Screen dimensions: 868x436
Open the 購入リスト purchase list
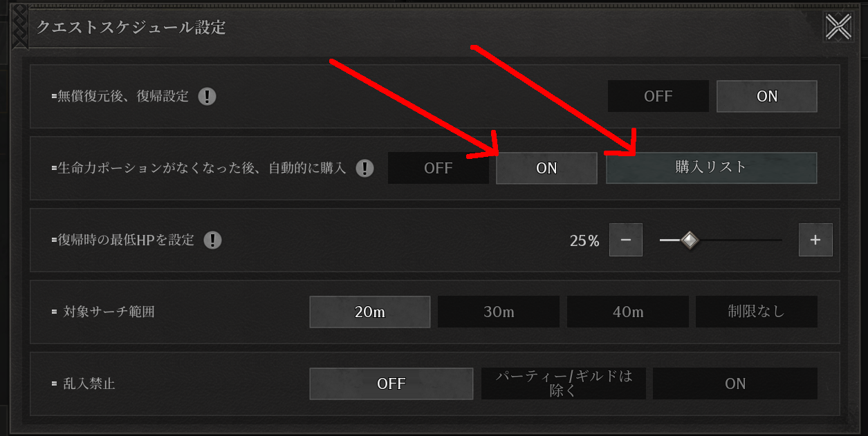tap(712, 168)
